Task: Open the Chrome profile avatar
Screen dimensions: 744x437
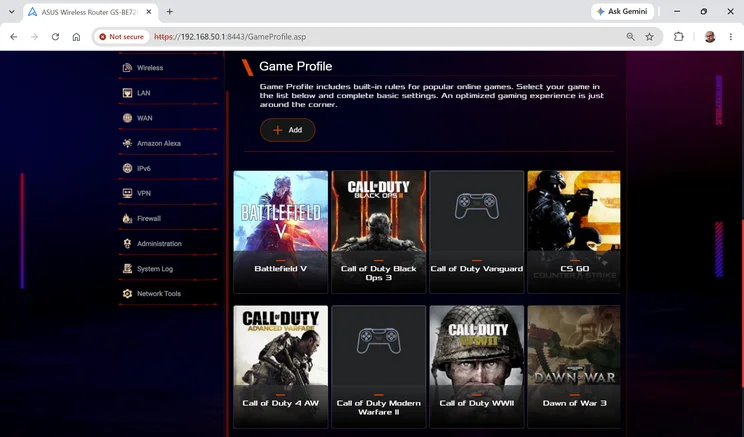Action: tap(710, 37)
